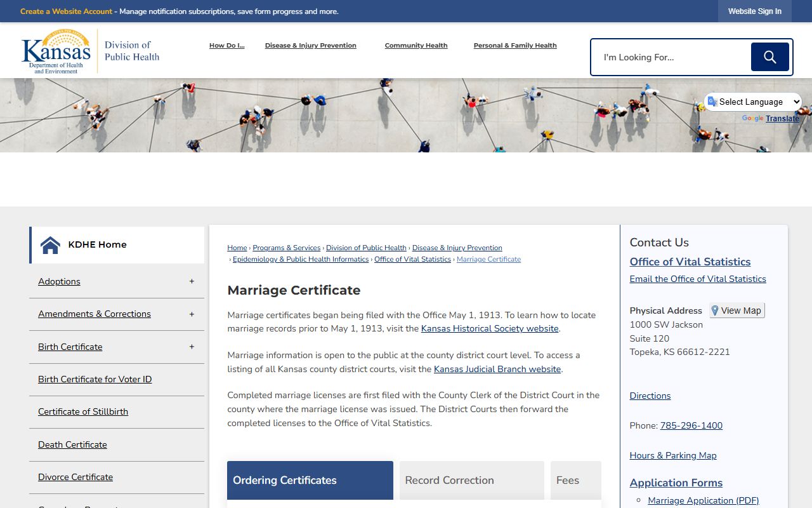Expand Amendments & Corrections plus sign
Screen dimensions: 812x508
click(192, 314)
